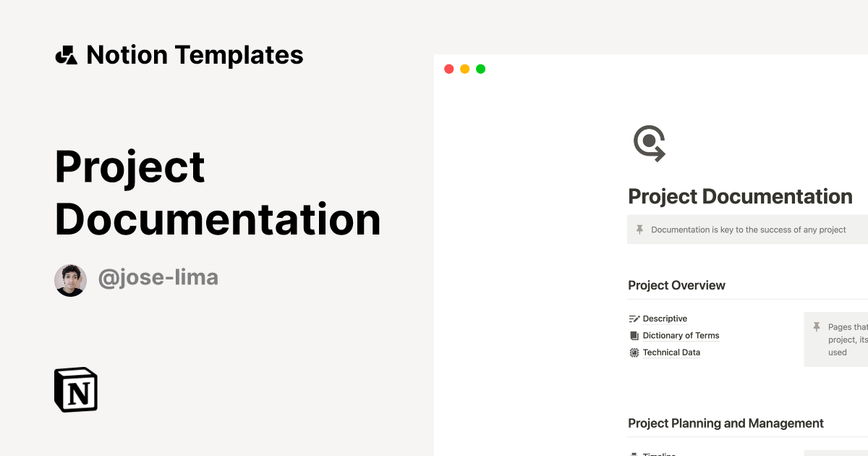Click the jose-lima profile avatar
Image resolution: width=868 pixels, height=456 pixels.
click(x=70, y=279)
